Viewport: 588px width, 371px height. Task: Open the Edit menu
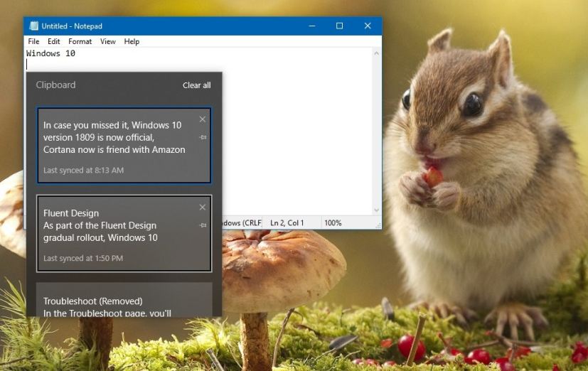54,42
